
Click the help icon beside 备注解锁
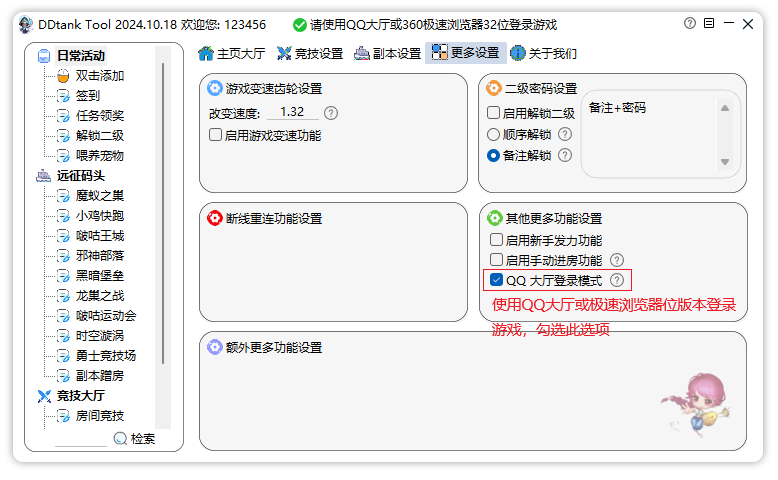point(565,155)
